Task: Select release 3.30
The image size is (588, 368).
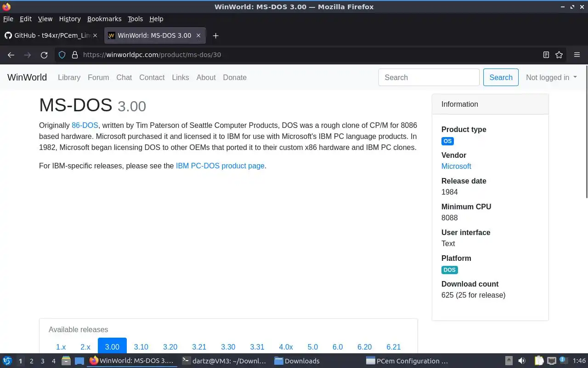Action: [x=228, y=347]
